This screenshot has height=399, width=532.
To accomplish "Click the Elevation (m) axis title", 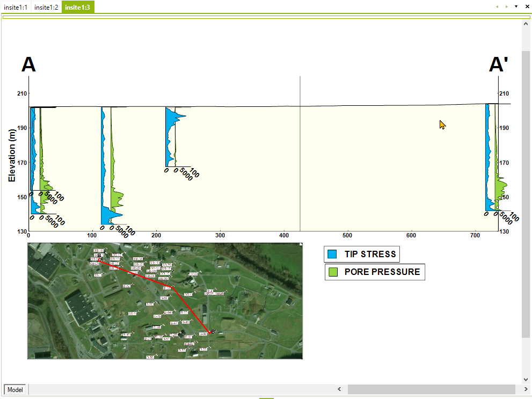I will [x=12, y=155].
